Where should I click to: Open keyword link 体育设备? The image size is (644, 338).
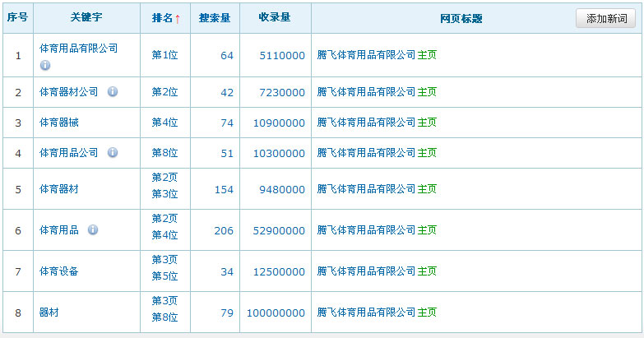click(x=59, y=271)
